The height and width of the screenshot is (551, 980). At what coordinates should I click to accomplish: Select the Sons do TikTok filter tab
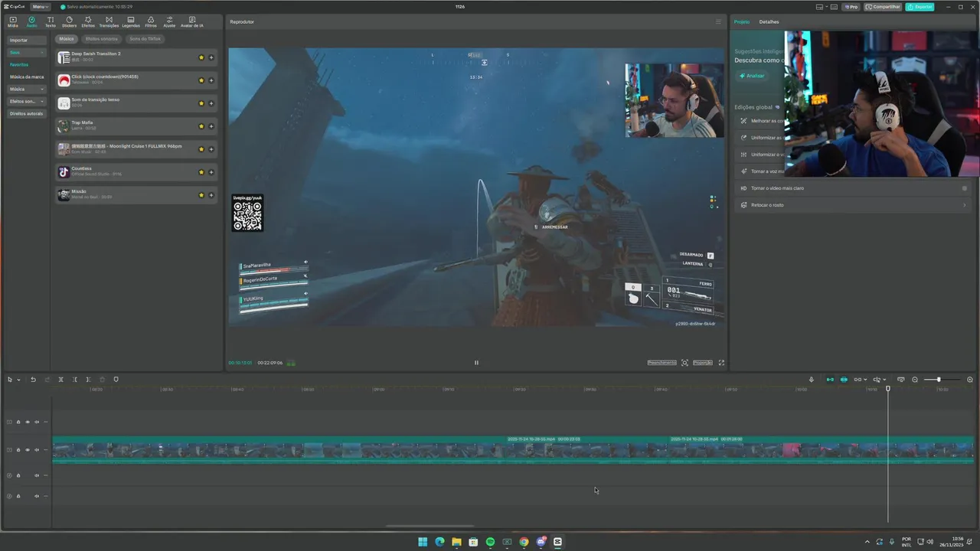[145, 39]
